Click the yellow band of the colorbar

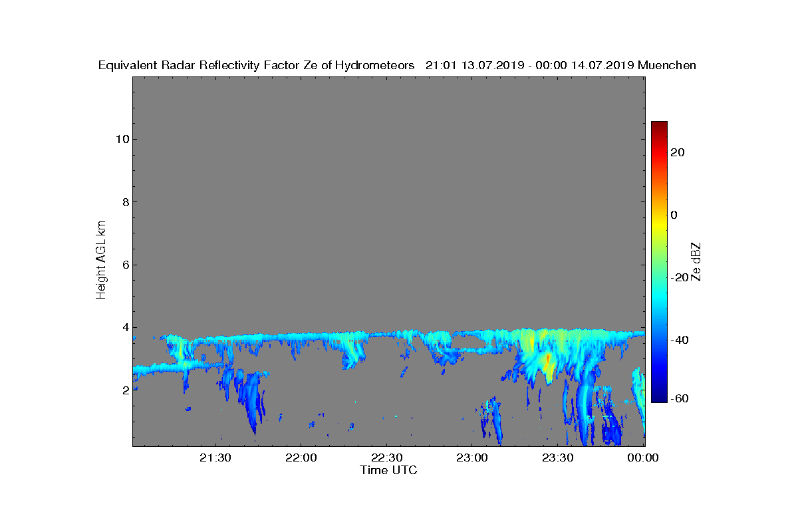[659, 225]
